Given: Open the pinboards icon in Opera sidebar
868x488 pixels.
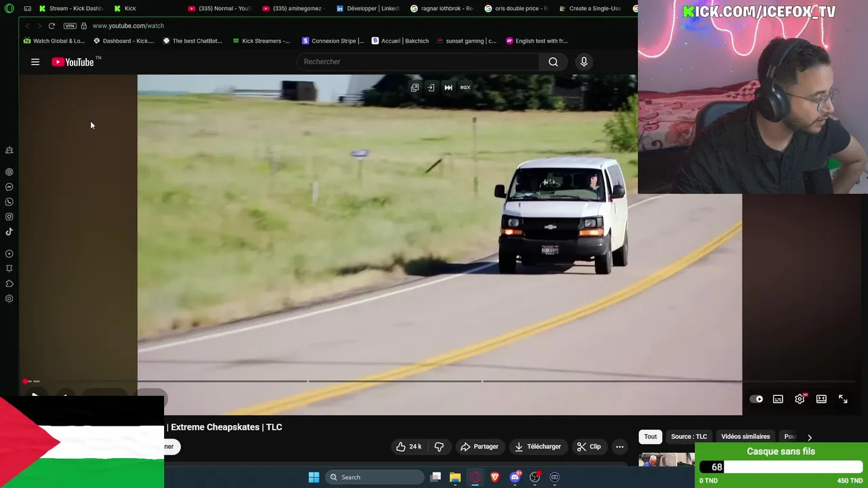Looking at the screenshot, I should pyautogui.click(x=9, y=269).
